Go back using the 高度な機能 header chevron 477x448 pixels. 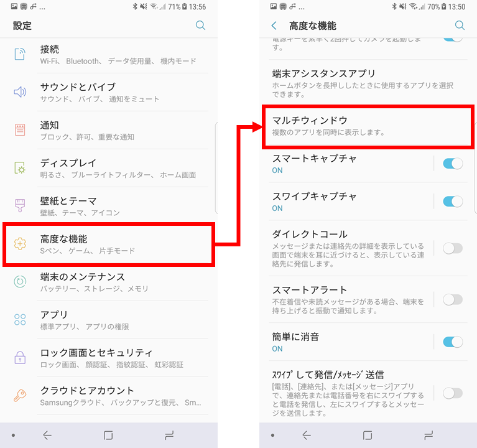coord(274,26)
